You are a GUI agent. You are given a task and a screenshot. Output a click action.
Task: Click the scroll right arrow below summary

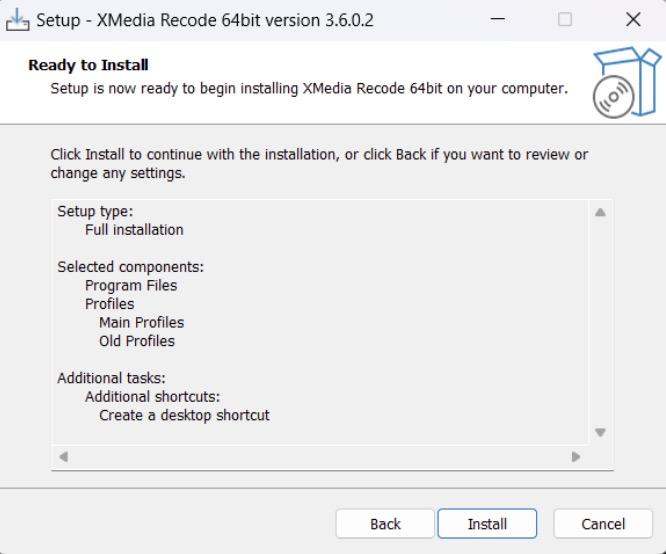coord(576,457)
